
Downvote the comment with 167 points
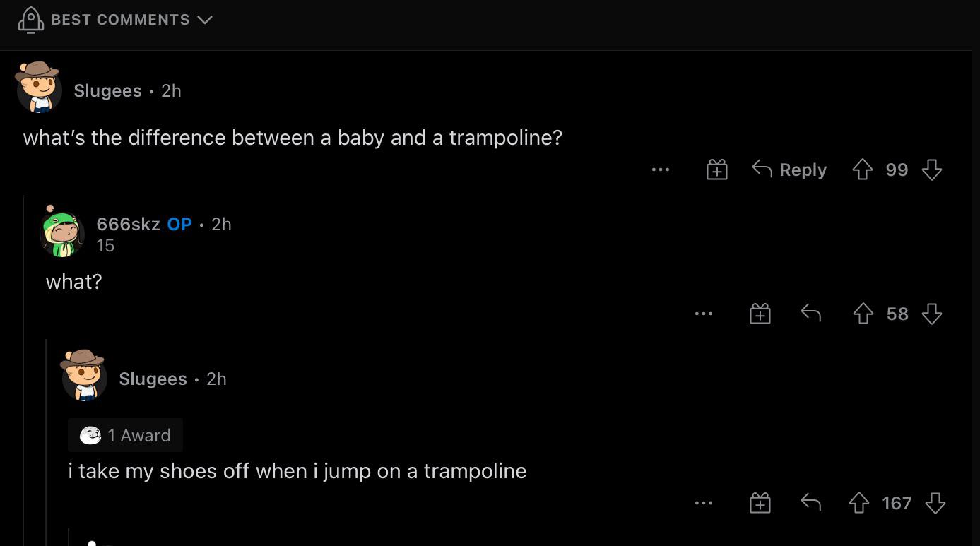[x=935, y=503]
